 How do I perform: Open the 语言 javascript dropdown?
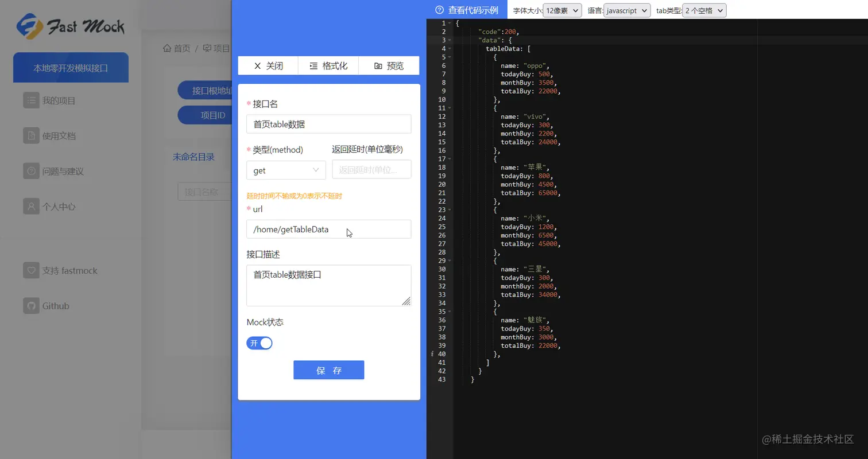click(627, 10)
